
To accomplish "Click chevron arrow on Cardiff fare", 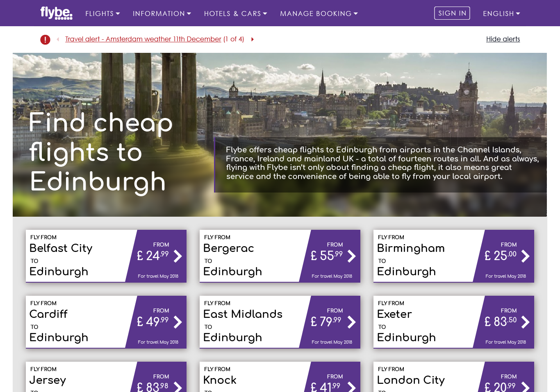I will coord(178,322).
